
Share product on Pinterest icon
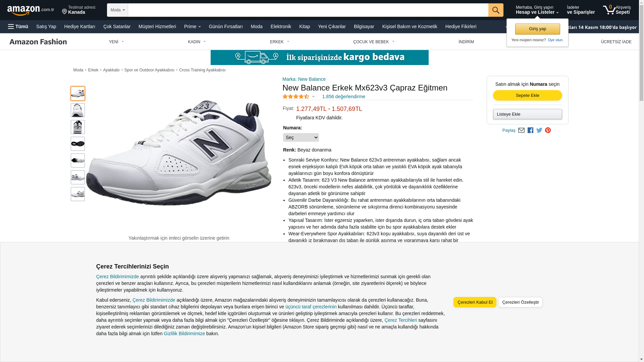(548, 130)
